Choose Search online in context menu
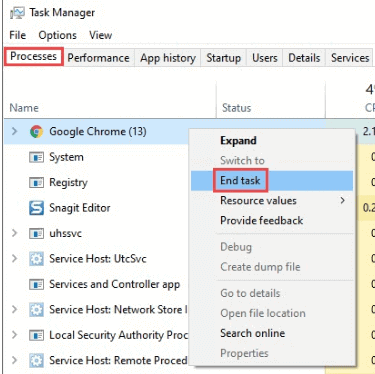 (272, 333)
